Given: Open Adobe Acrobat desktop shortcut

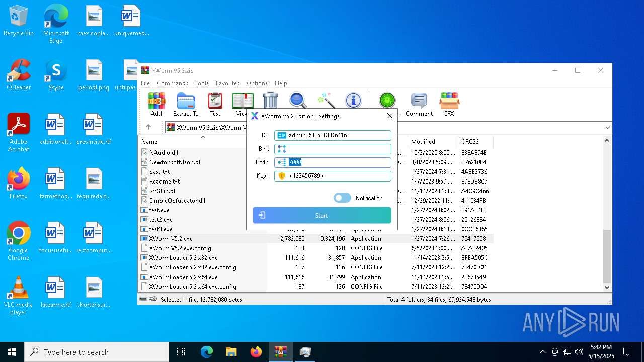Looking at the screenshot, I should 19,132.
